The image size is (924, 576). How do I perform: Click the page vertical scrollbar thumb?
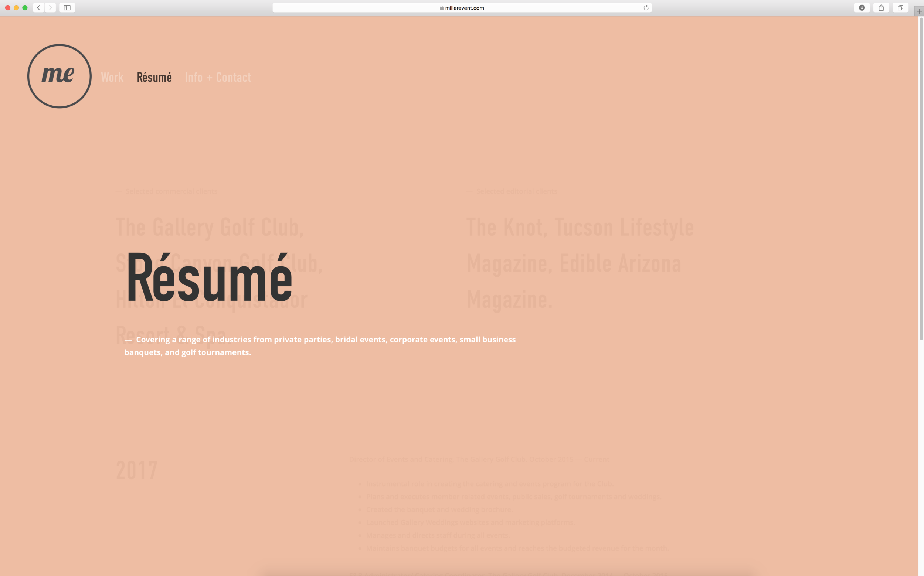[921, 178]
